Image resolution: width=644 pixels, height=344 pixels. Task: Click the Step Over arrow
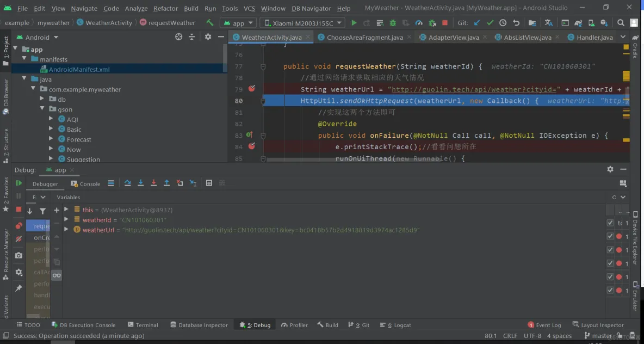point(127,183)
